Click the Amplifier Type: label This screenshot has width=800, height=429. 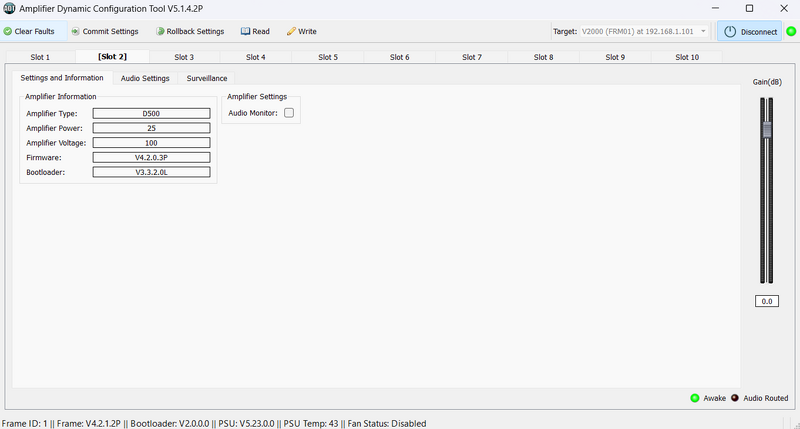pos(52,113)
